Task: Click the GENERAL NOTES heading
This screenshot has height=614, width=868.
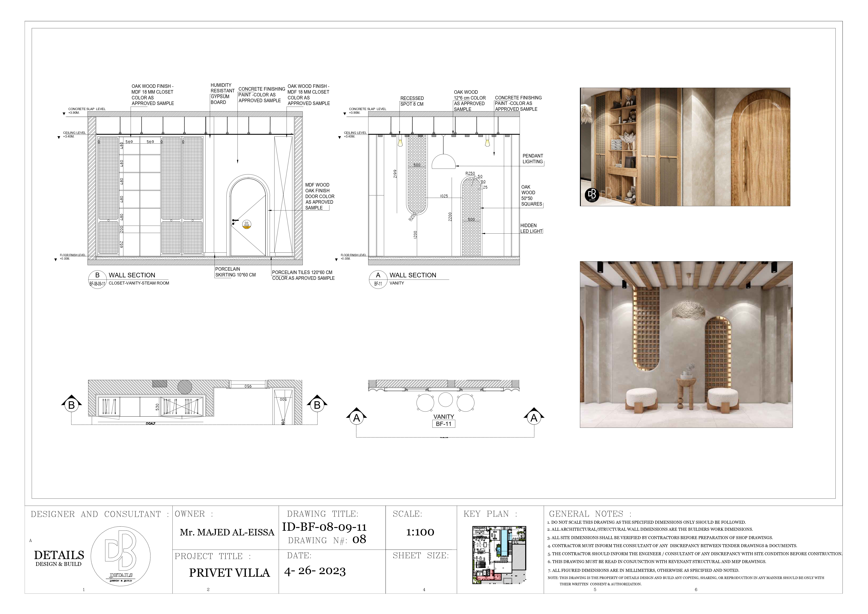Action: pos(590,514)
